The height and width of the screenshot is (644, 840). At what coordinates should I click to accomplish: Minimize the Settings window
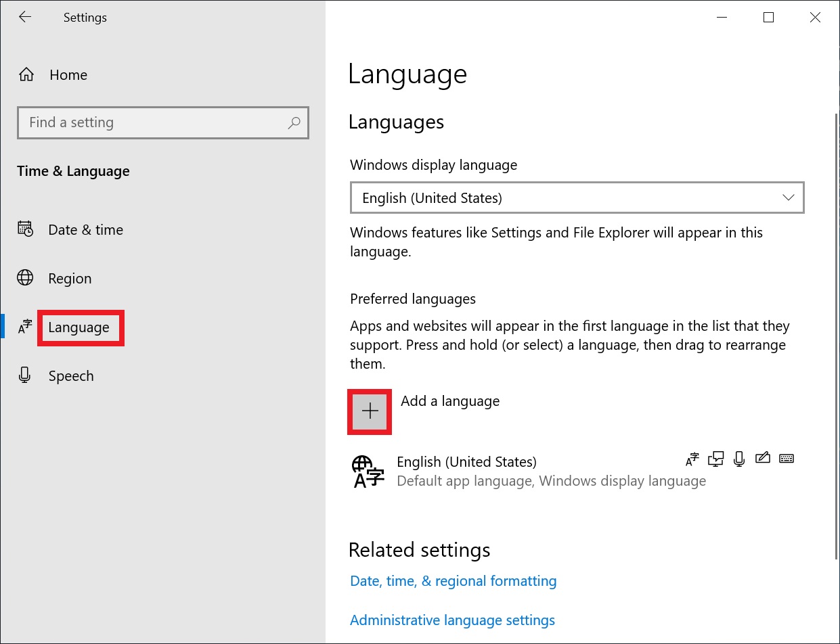[722, 18]
